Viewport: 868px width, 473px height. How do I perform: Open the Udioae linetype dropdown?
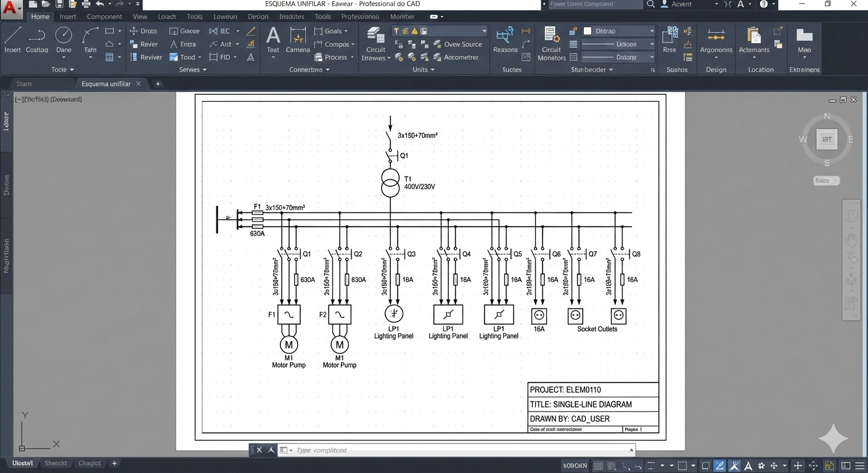[x=618, y=44]
